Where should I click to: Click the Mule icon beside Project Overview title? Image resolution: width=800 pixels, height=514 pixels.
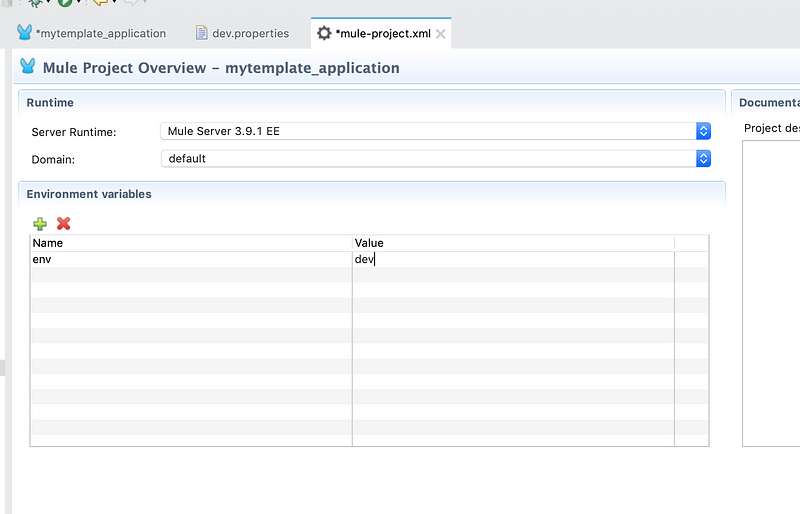tap(28, 66)
